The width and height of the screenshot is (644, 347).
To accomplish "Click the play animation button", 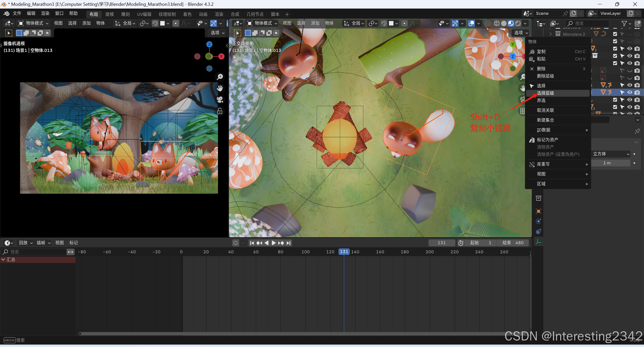I will [274, 243].
